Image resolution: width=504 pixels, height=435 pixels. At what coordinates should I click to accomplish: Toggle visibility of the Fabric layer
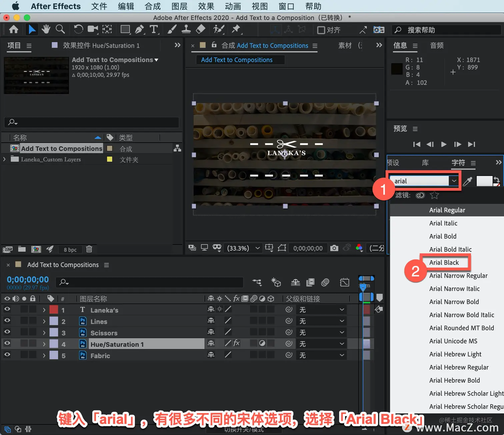coord(7,355)
